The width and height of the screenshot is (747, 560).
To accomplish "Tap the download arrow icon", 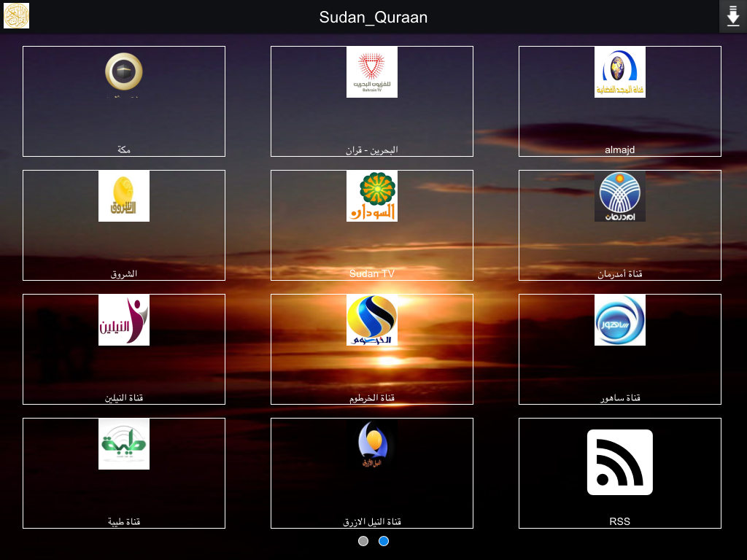I will [x=732, y=17].
